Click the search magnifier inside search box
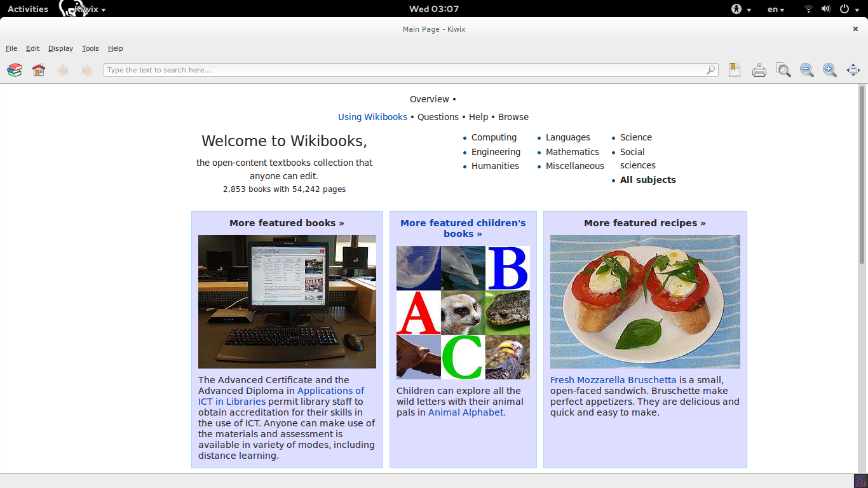The width and height of the screenshot is (868, 488). tap(711, 70)
